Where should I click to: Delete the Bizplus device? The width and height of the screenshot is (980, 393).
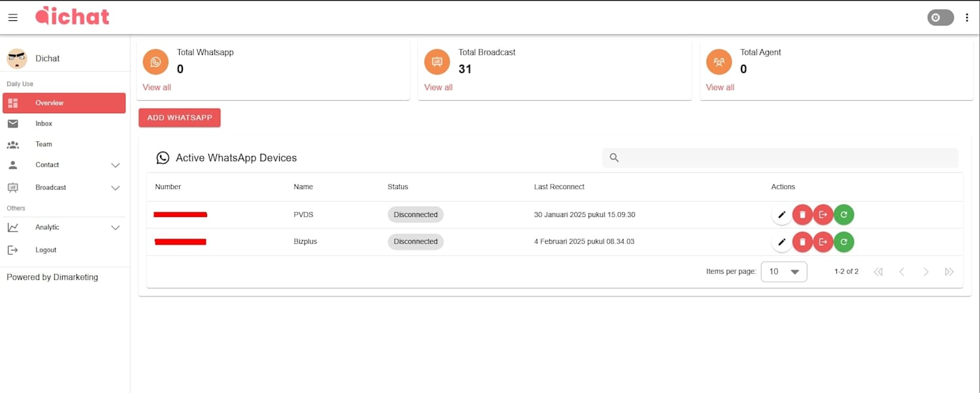click(x=802, y=242)
